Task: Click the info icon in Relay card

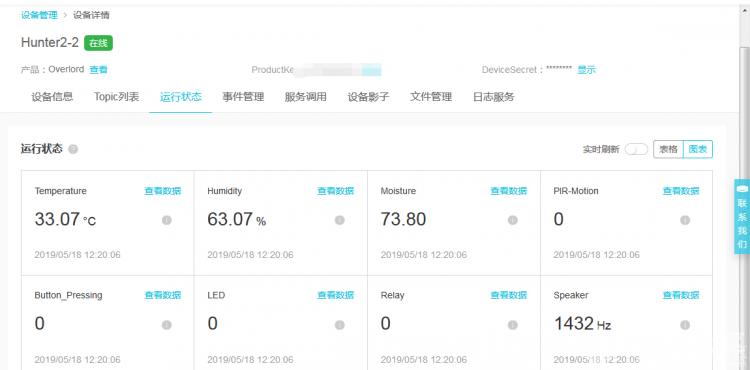Action: 512,325
